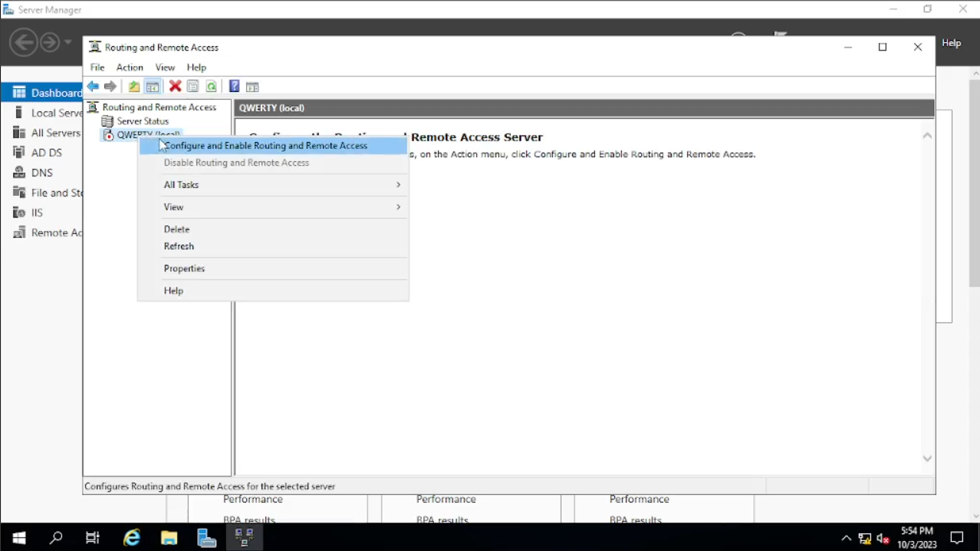Toggle Show/Hide Action Pane toolbar icon
Viewport: 980px width, 551px height.
[x=252, y=87]
